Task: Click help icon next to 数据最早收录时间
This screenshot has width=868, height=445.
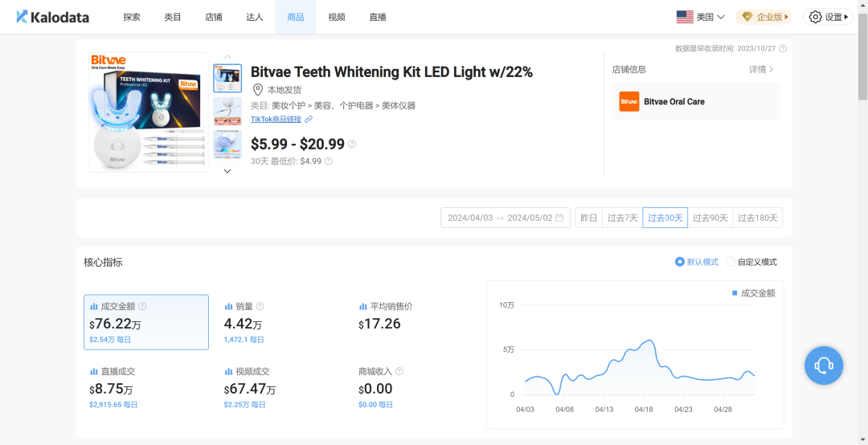Action: [783, 49]
